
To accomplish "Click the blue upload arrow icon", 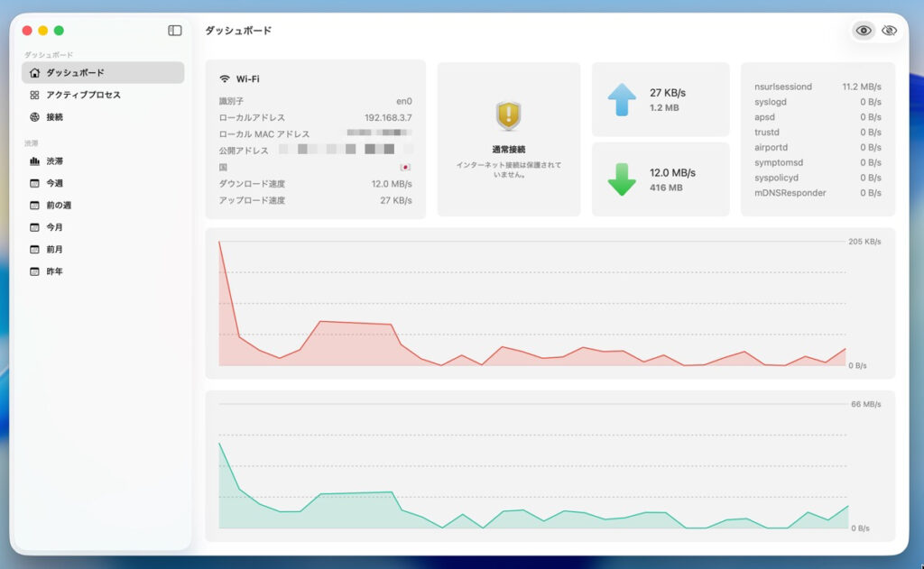I will 622,99.
